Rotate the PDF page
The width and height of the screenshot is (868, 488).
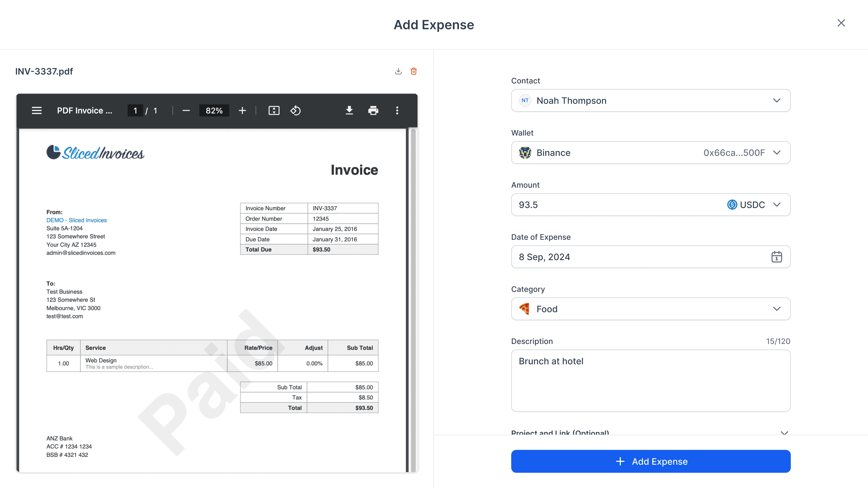pos(295,111)
